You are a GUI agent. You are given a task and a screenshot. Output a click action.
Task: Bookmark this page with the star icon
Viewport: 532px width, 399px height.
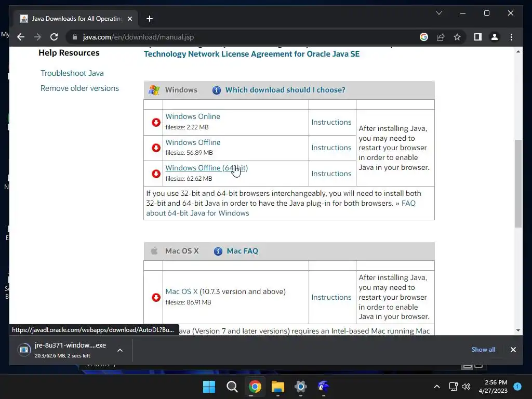click(x=457, y=37)
